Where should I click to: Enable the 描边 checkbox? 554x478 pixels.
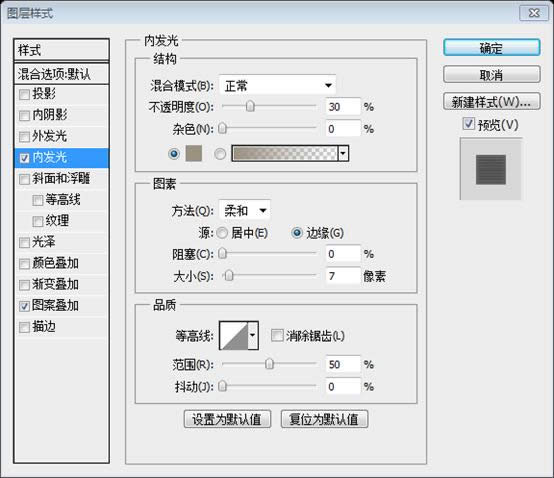[24, 327]
